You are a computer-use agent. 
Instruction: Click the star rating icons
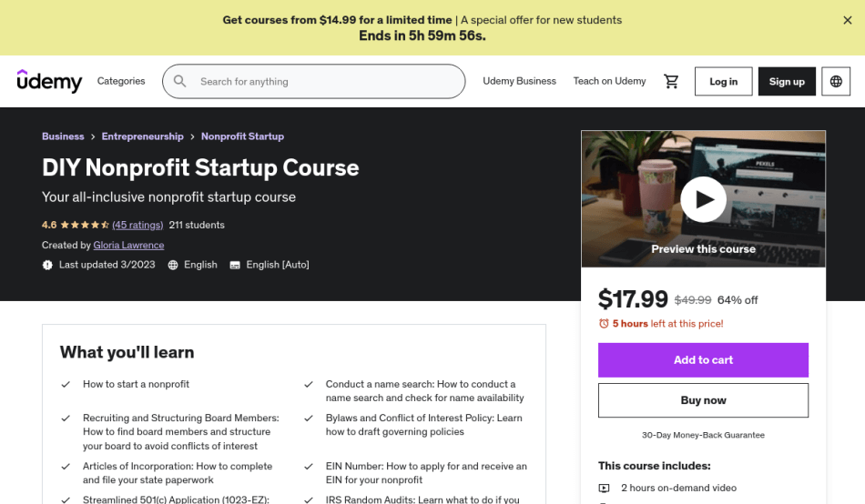click(85, 225)
